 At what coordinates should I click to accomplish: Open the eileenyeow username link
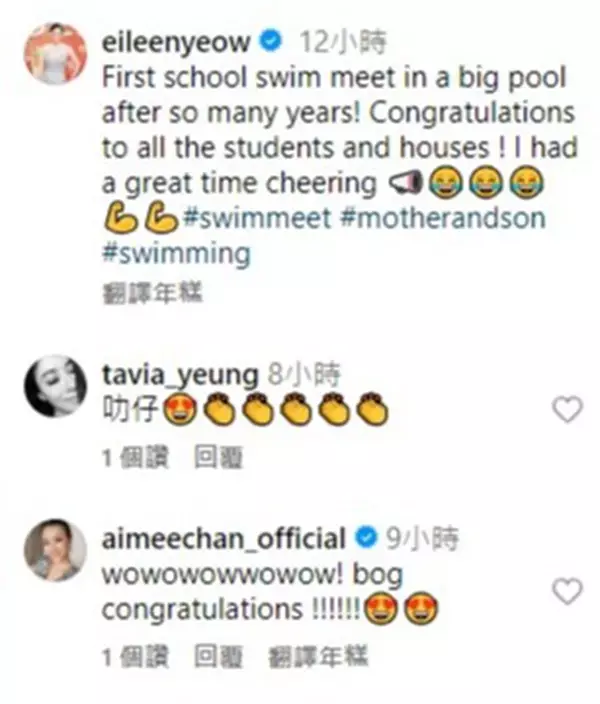(x=176, y=42)
